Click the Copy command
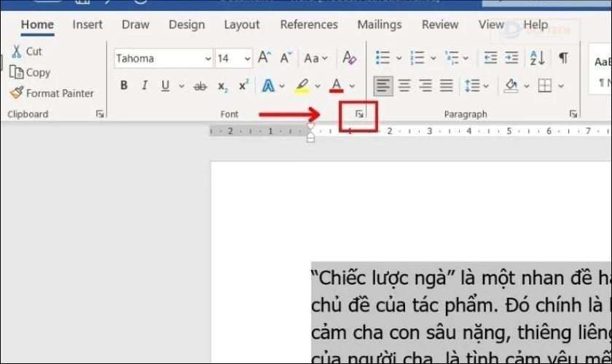Viewport: 612px width, 364px height. (30, 72)
